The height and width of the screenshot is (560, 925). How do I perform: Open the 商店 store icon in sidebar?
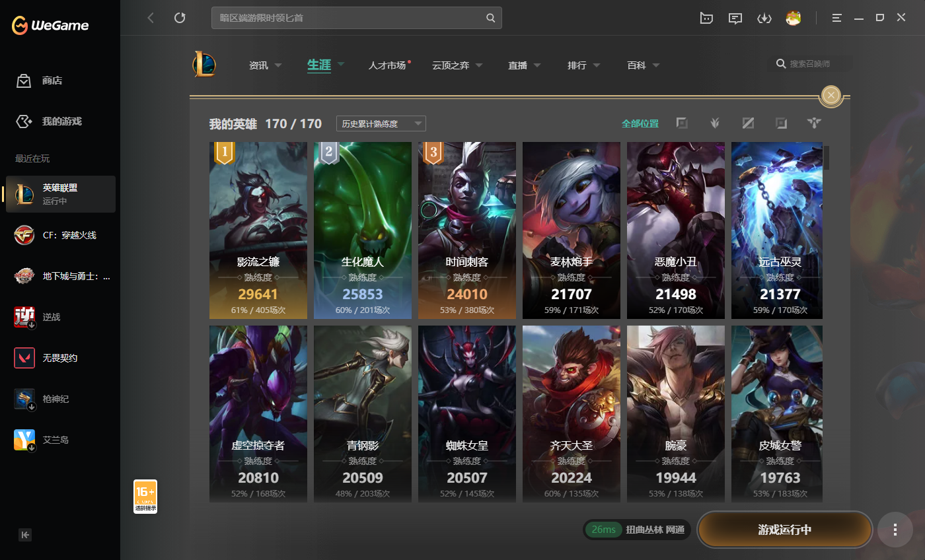(x=24, y=81)
